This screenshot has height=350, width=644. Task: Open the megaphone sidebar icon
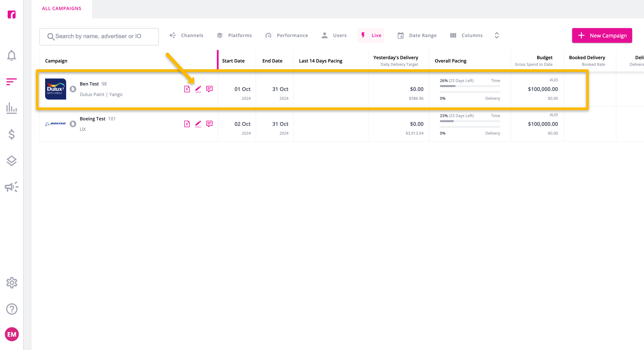point(11,187)
